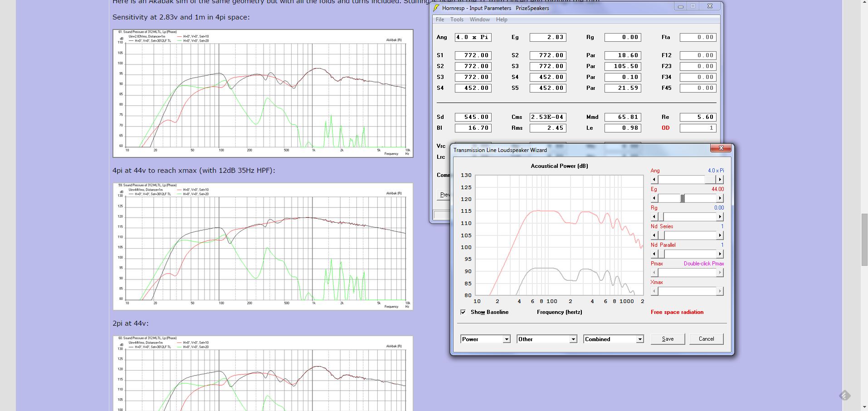Viewport: 868px width, 411px height.
Task: Open the 4pi at 44v graph image
Action: 263,246
